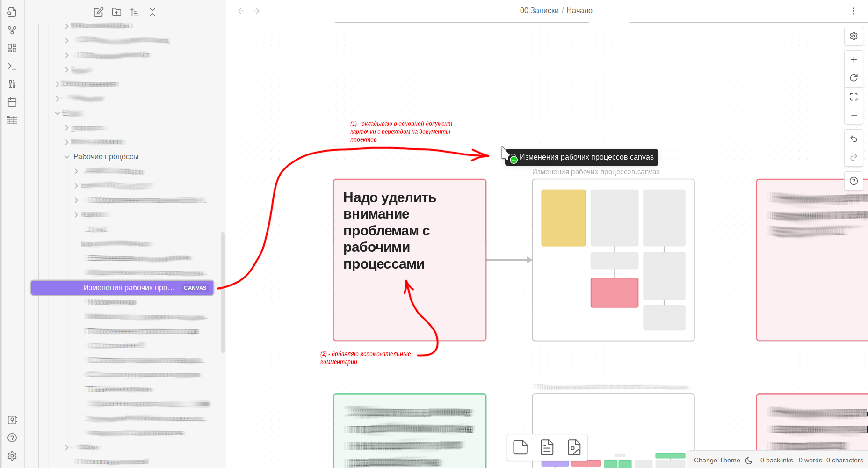Viewport: 868px width, 468px height.
Task: Create a new folder in explorer
Action: (116, 12)
